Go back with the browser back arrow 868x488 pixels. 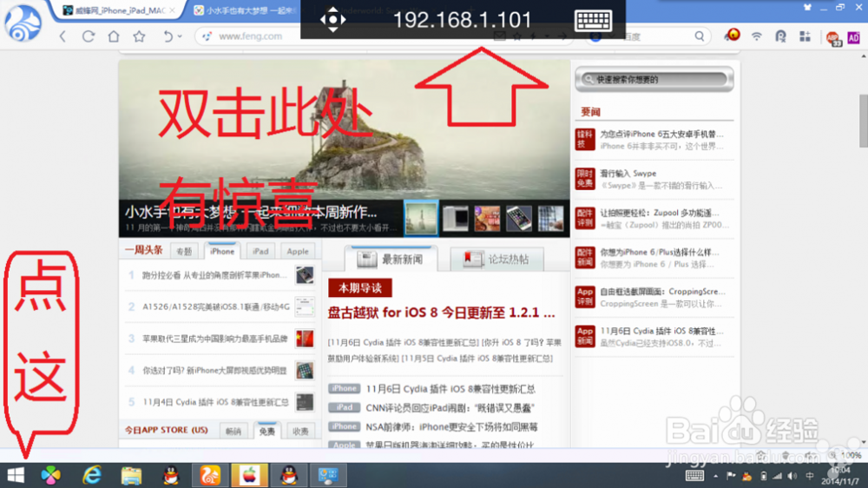click(62, 36)
